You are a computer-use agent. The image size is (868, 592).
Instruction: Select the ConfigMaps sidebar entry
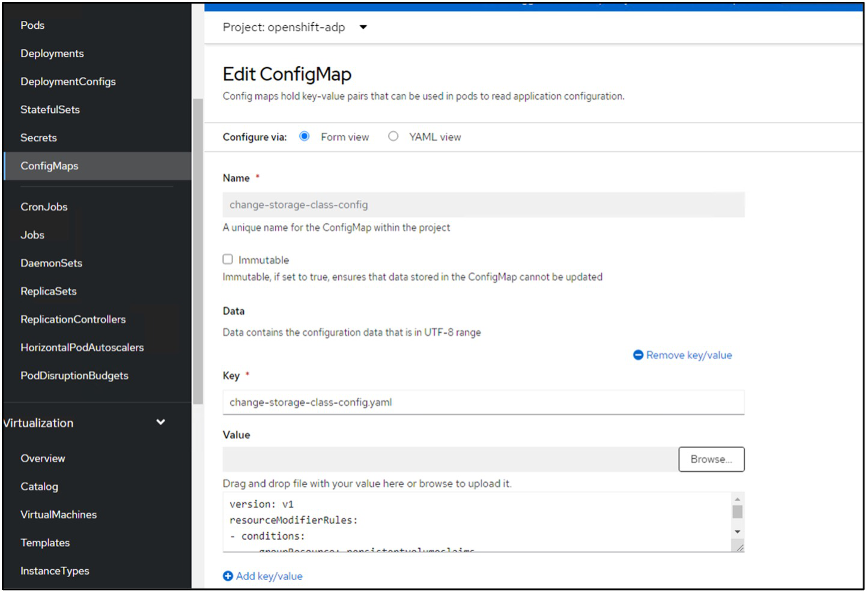[x=97, y=166]
